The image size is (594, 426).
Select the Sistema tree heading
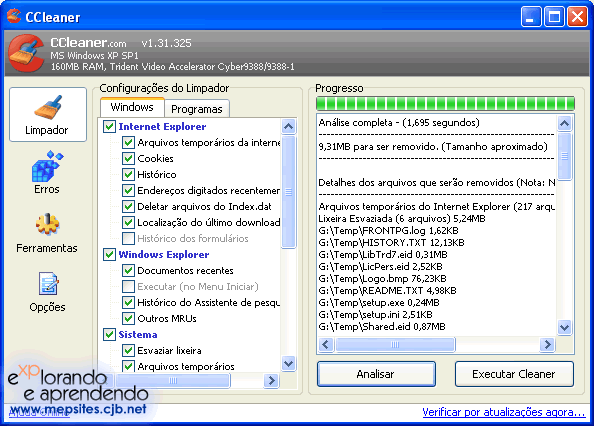coord(138,334)
